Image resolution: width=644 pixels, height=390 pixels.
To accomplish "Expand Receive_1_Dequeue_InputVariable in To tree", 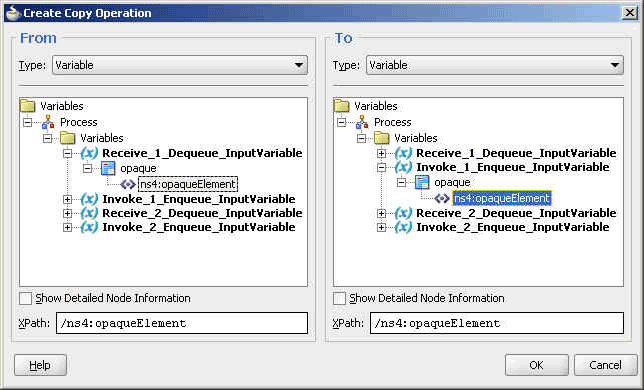I will coord(381,153).
